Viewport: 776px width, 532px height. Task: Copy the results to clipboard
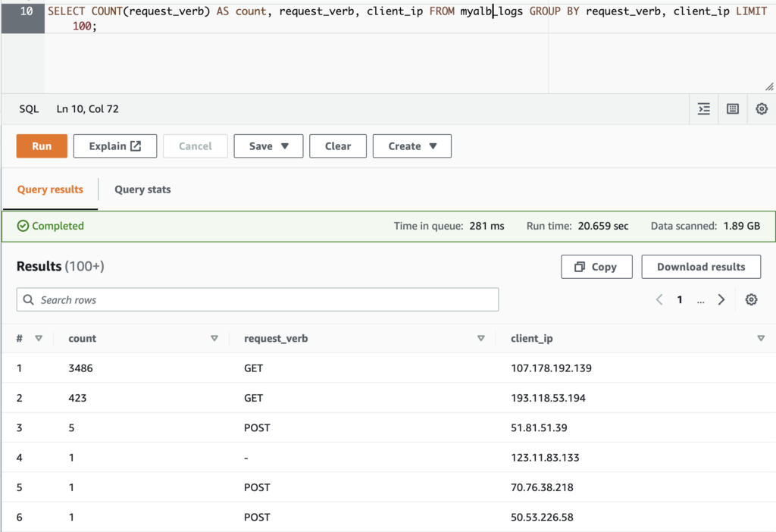[x=596, y=266]
